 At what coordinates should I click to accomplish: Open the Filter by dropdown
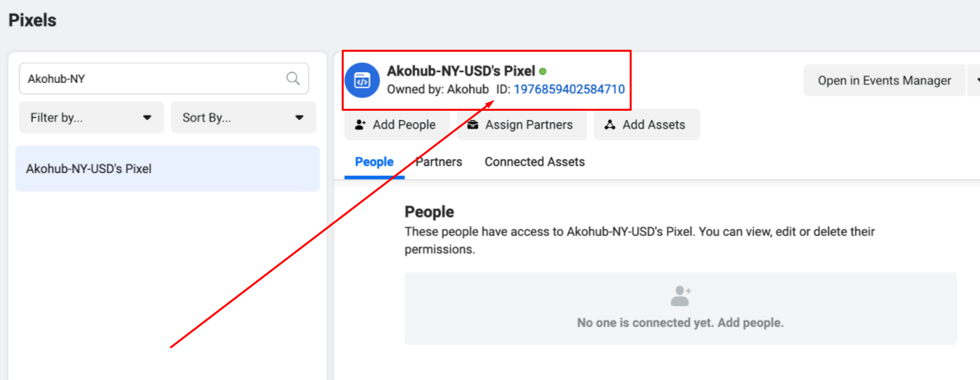[x=91, y=117]
